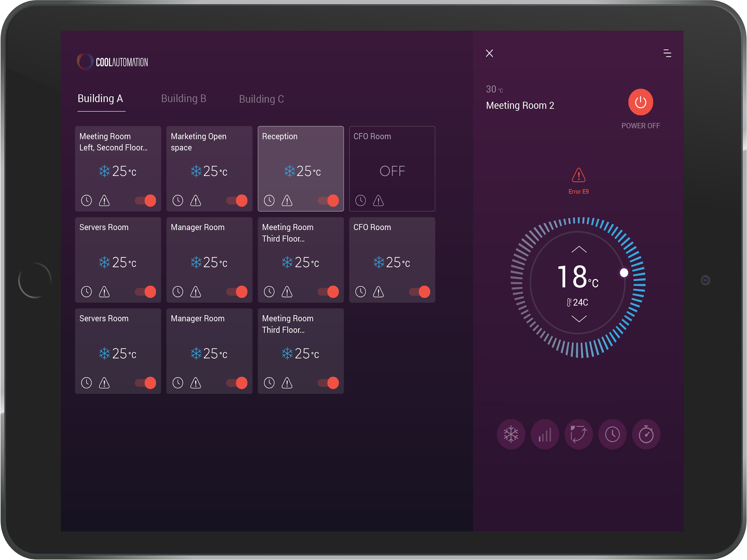Click warning icon on CFO Room 25°C card
Viewport: 747px width, 560px height.
(x=379, y=292)
